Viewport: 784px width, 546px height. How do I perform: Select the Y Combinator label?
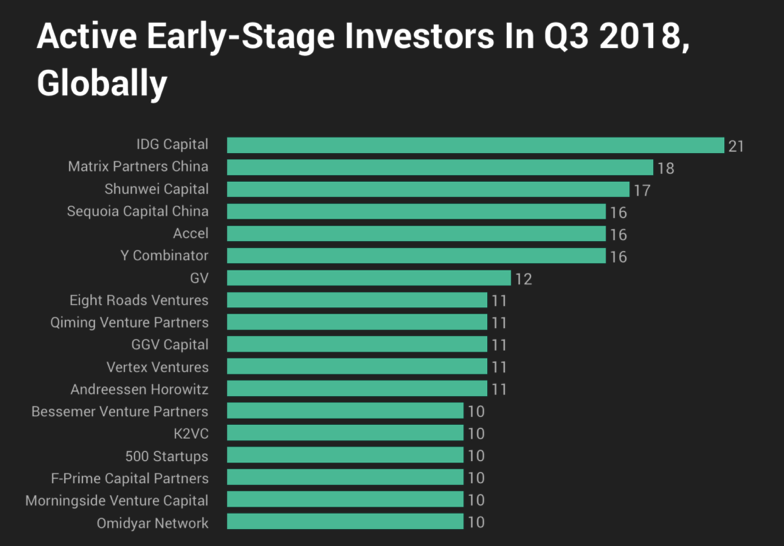[164, 256]
